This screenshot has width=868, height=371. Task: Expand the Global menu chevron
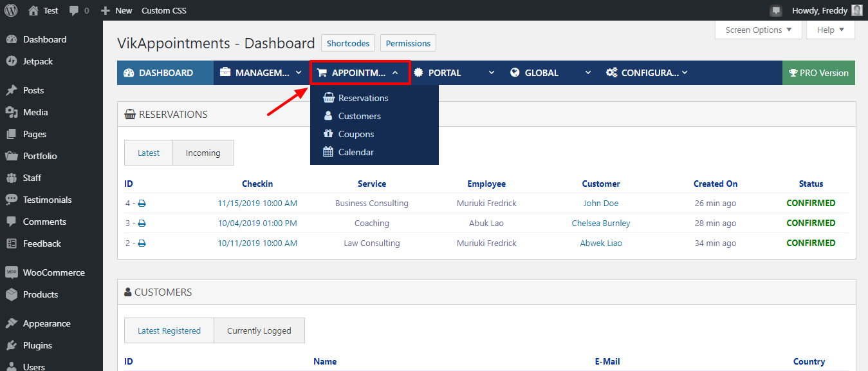coord(588,73)
